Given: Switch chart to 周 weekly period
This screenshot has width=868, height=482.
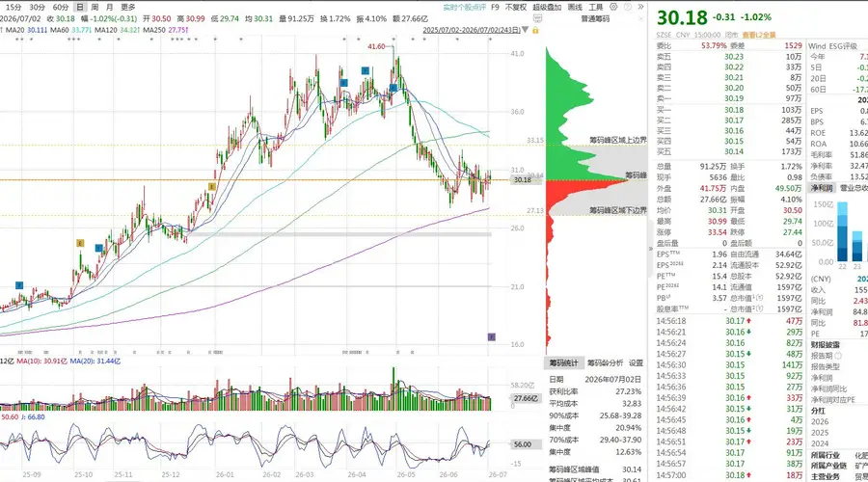Looking at the screenshot, I should [95, 7].
